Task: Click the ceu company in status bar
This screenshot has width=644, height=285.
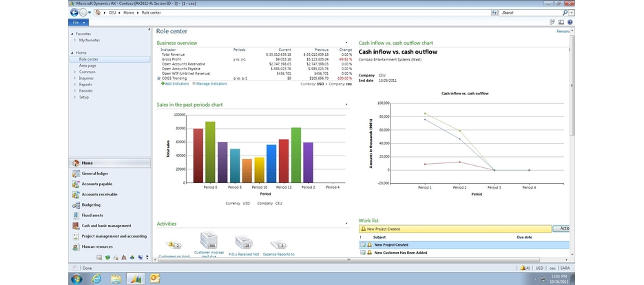Action: [552, 268]
